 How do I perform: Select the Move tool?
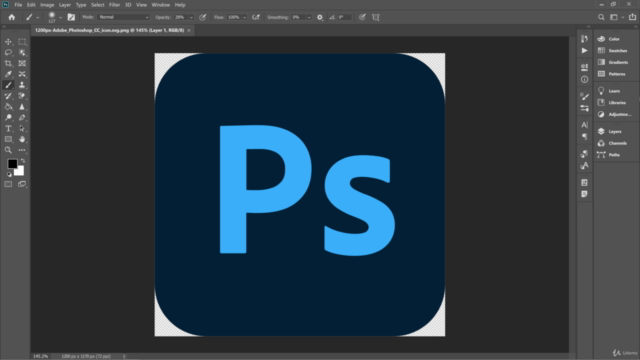8,42
